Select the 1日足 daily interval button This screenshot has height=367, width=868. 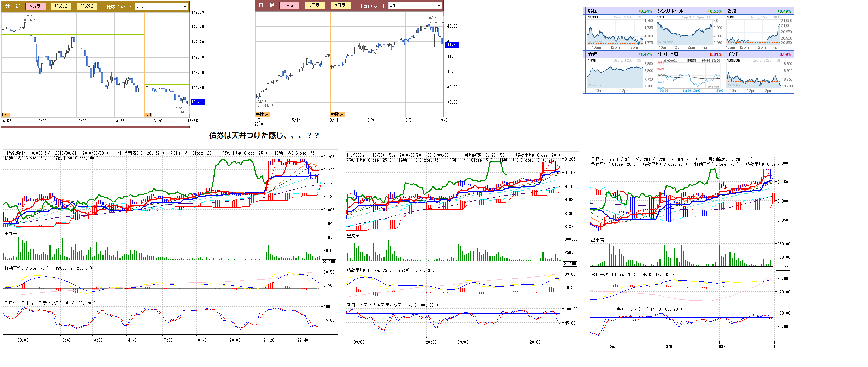tap(289, 5)
